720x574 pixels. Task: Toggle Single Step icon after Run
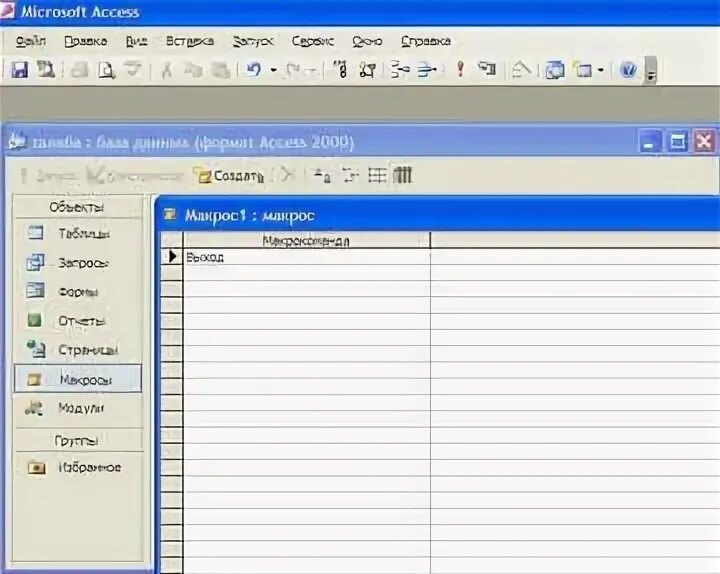[x=487, y=70]
